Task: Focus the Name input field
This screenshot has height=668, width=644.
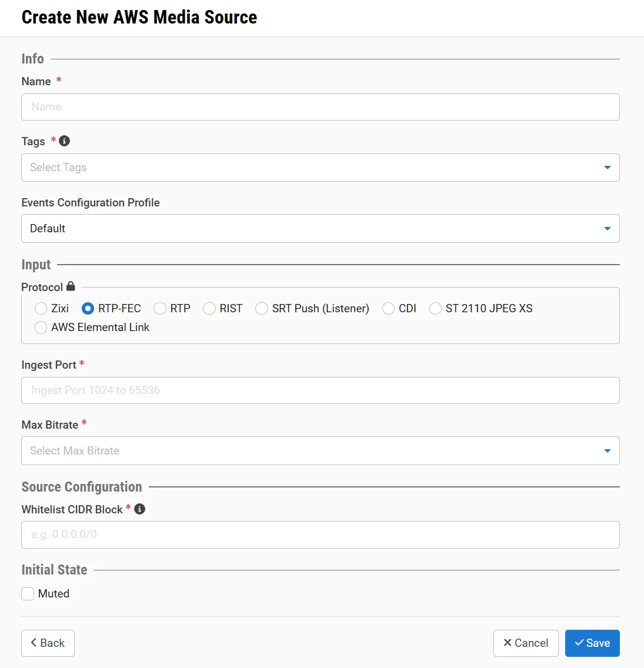Action: click(x=321, y=107)
